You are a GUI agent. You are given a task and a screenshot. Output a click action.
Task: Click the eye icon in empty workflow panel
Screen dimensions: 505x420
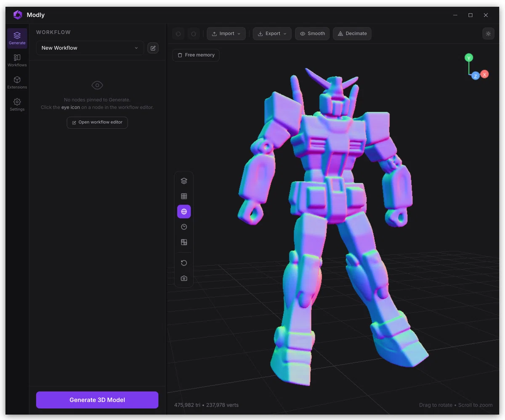97,85
